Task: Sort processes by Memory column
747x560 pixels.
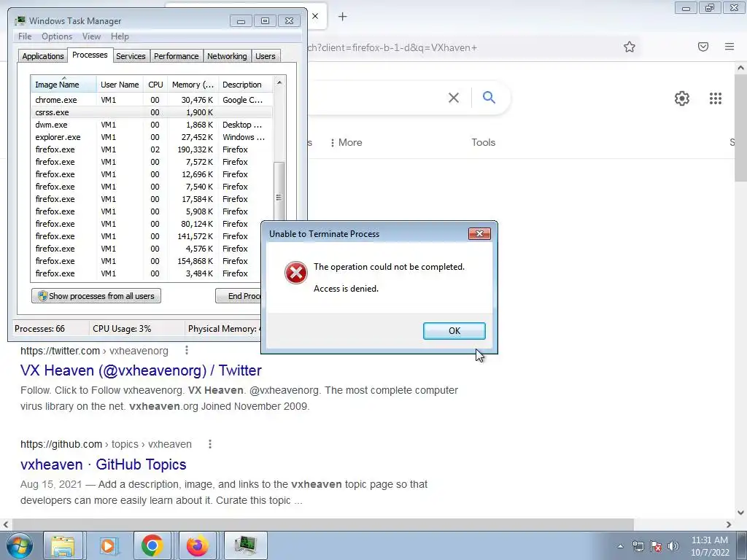Action: click(193, 85)
